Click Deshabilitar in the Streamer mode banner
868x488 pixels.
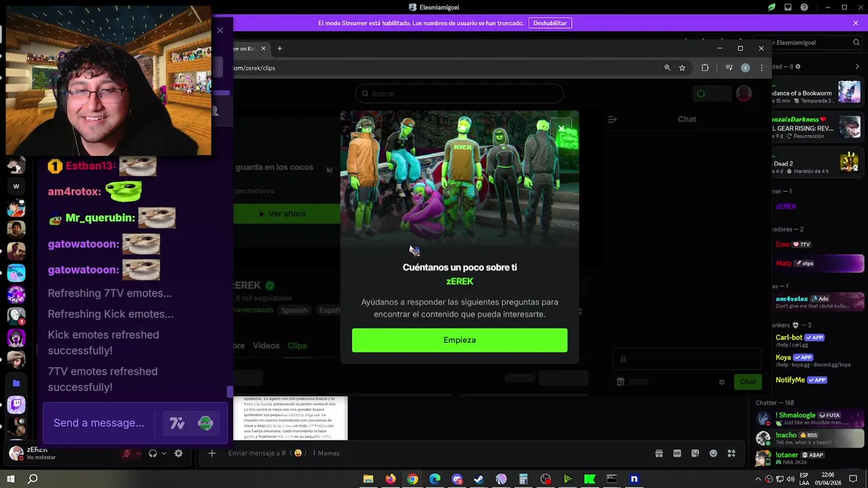click(550, 23)
